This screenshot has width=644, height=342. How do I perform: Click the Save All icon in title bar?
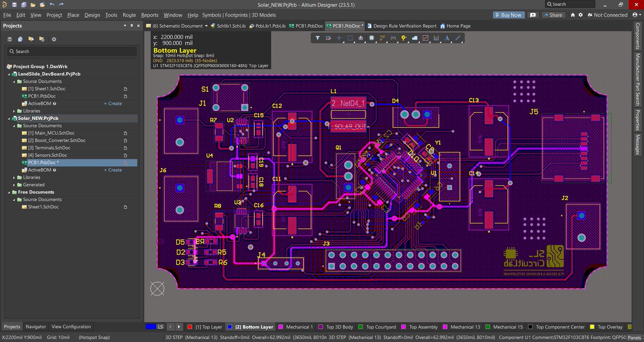click(x=23, y=4)
